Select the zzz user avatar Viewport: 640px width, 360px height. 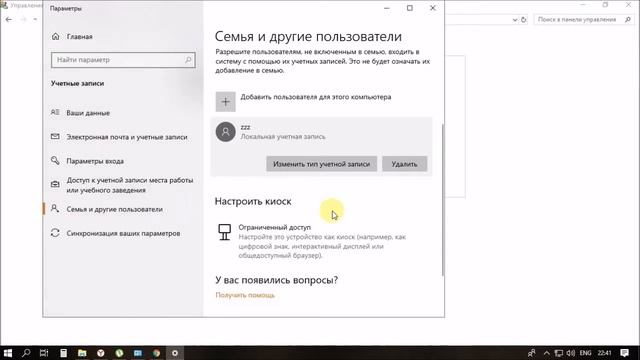[226, 132]
